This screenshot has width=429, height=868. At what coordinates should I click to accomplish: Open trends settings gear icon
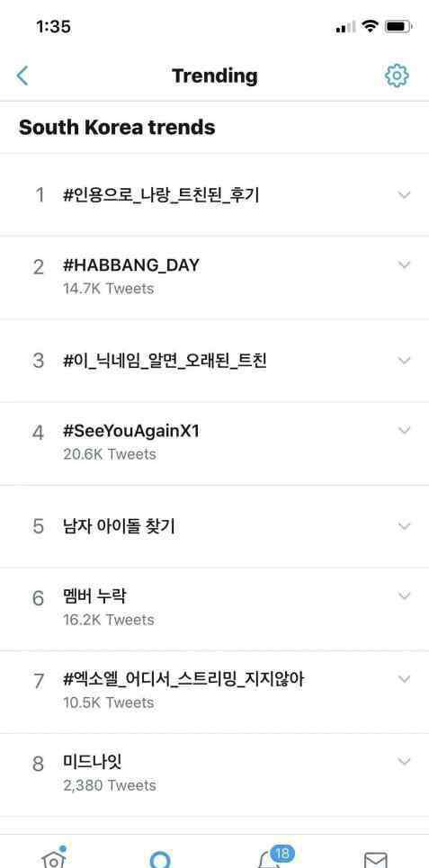(x=397, y=76)
